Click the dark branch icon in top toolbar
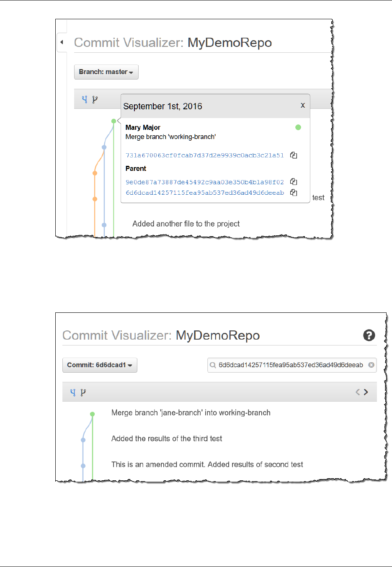Viewport: 392px width, 567px height. pyautogui.click(x=95, y=99)
